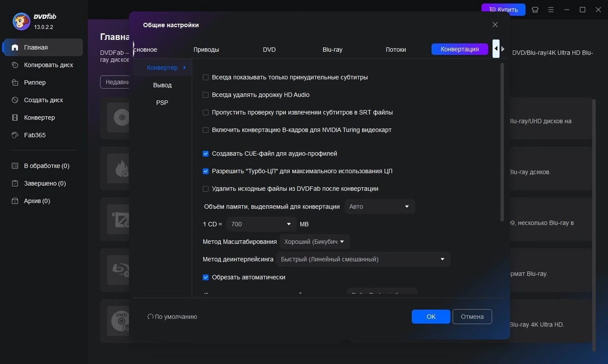
Task: Confirm settings with OK button
Action: (x=431, y=316)
